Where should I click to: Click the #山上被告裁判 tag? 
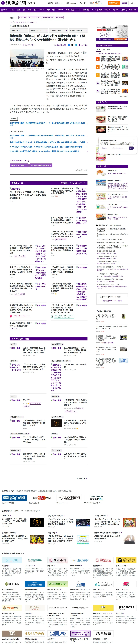(48, 18)
